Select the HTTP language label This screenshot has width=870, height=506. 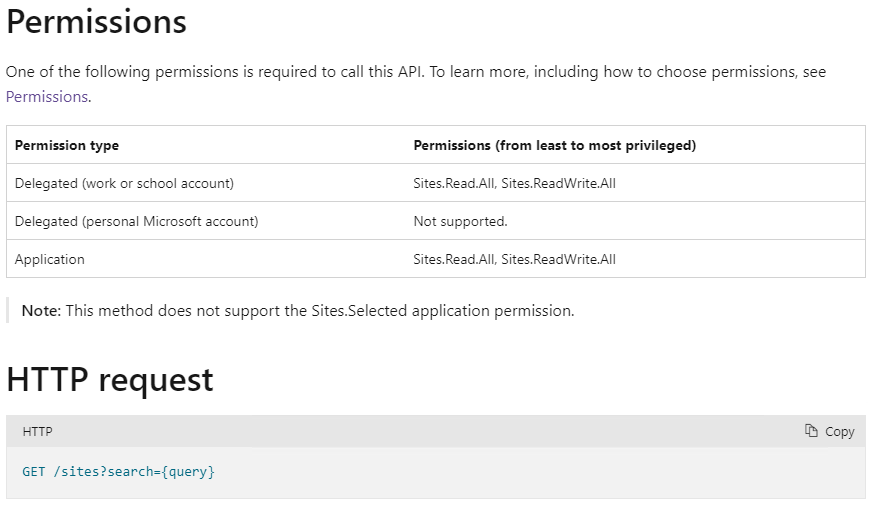37,432
